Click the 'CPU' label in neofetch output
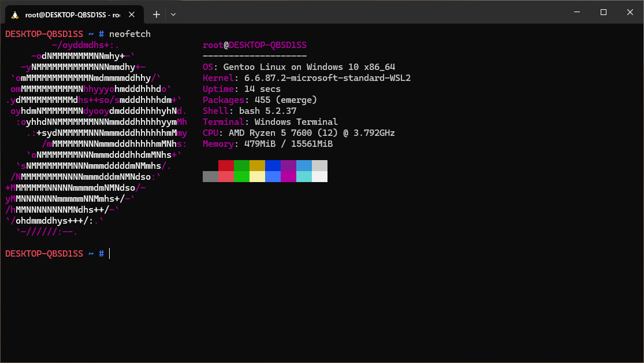Screen dimensions: 644x363 [210, 133]
